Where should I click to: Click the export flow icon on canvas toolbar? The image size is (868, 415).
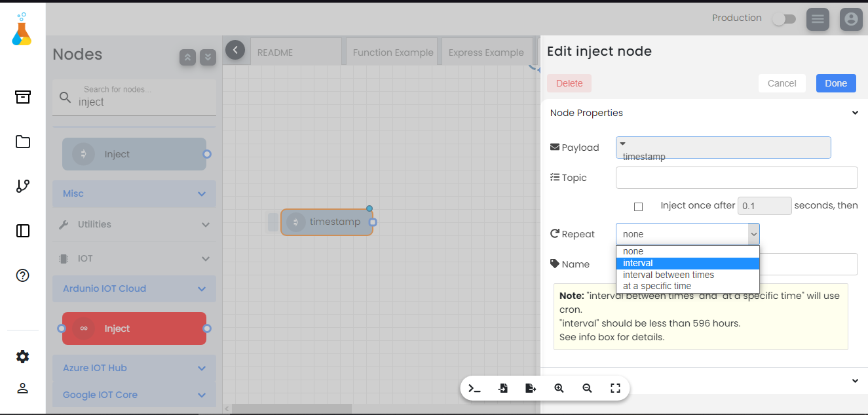pyautogui.click(x=531, y=388)
